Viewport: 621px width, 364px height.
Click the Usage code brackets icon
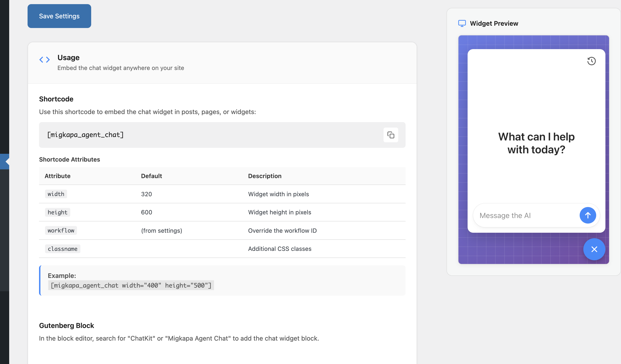pyautogui.click(x=45, y=60)
